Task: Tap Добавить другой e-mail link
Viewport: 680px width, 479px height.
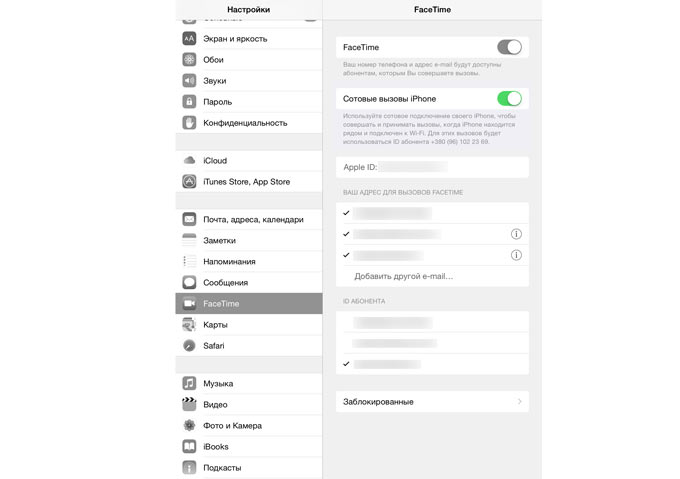Action: pyautogui.click(x=404, y=276)
